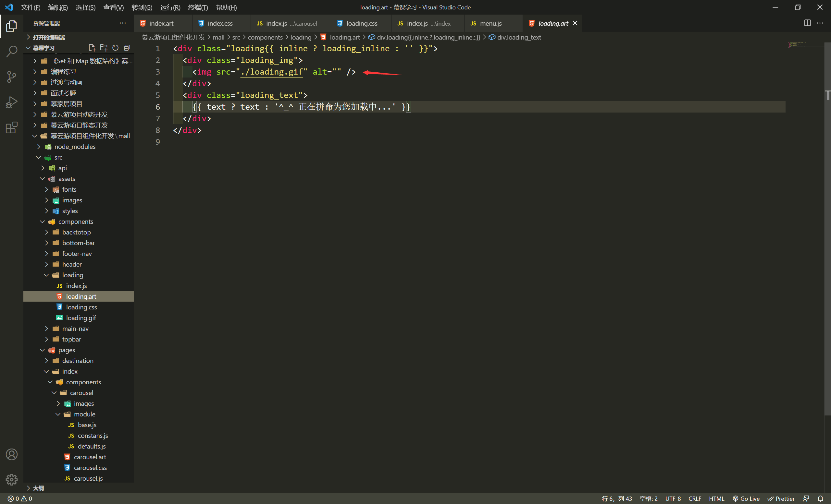Image resolution: width=831 pixels, height=504 pixels.
Task: Click the New File icon in explorer header
Action: point(92,48)
